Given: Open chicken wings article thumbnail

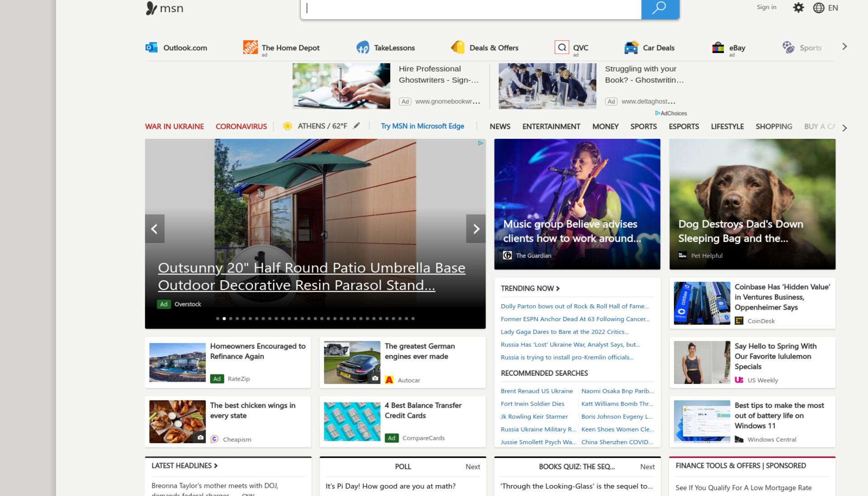Looking at the screenshot, I should pos(177,421).
